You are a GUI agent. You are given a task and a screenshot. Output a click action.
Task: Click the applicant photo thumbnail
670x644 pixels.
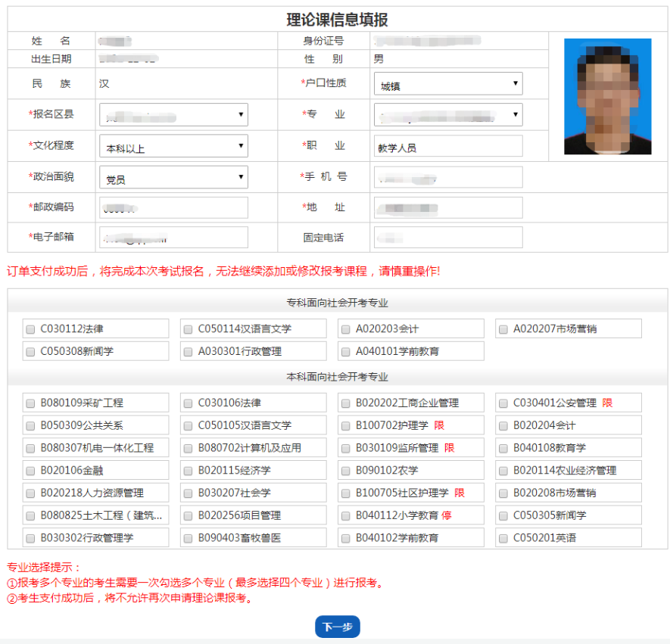[607, 96]
